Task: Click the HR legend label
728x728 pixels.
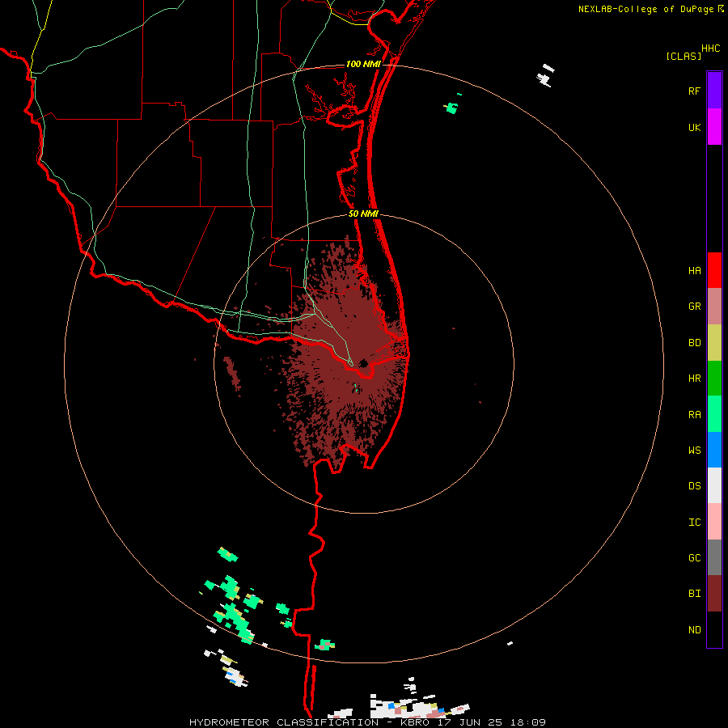Action: (694, 379)
